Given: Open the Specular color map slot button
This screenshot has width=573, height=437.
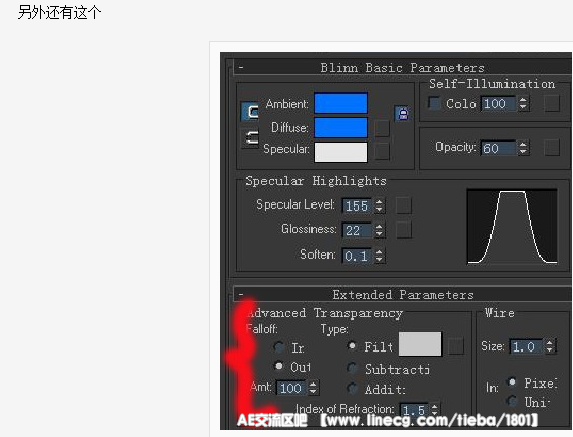Looking at the screenshot, I should tap(382, 152).
